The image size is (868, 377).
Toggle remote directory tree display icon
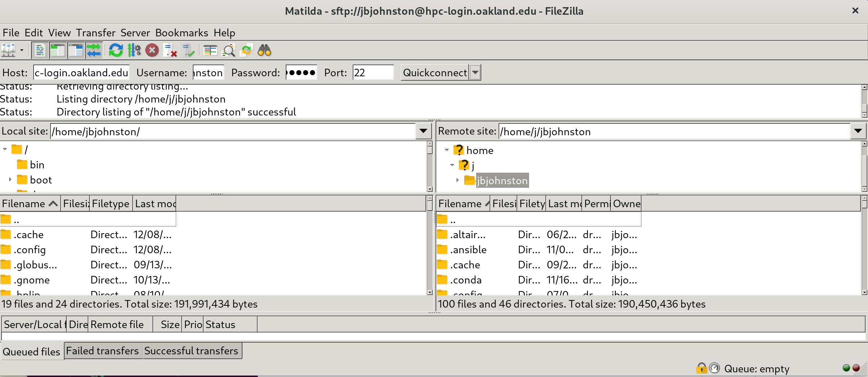click(76, 50)
